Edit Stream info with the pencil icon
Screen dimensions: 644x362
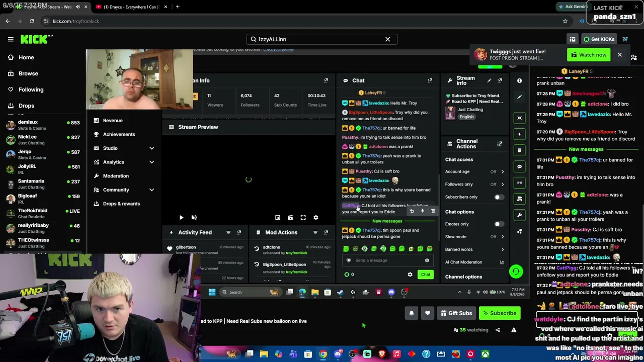489,80
